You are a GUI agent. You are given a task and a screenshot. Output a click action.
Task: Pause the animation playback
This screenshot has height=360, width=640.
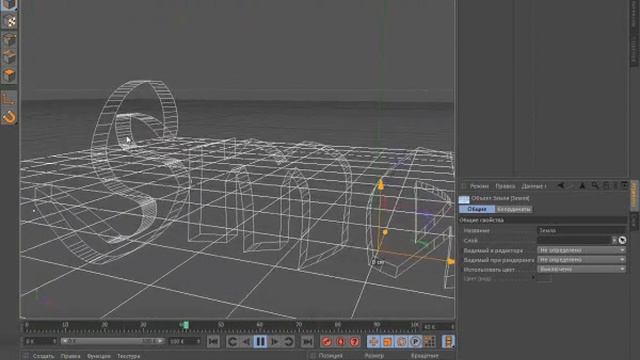coord(260,341)
